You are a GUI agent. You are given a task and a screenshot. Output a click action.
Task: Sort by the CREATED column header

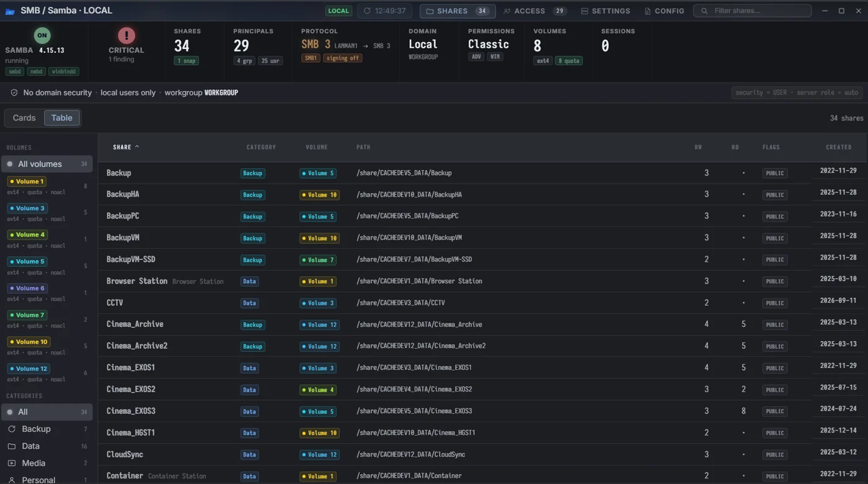[838, 147]
